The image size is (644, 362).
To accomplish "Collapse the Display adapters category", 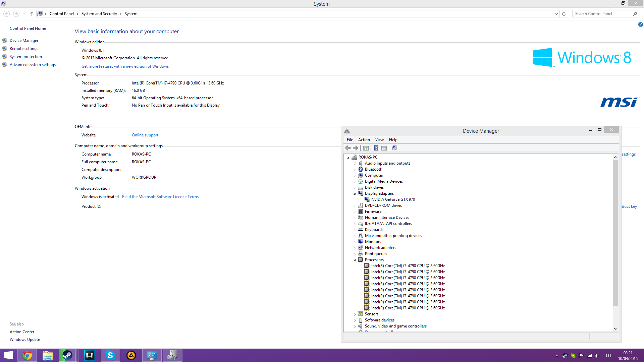I will pos(355,194).
